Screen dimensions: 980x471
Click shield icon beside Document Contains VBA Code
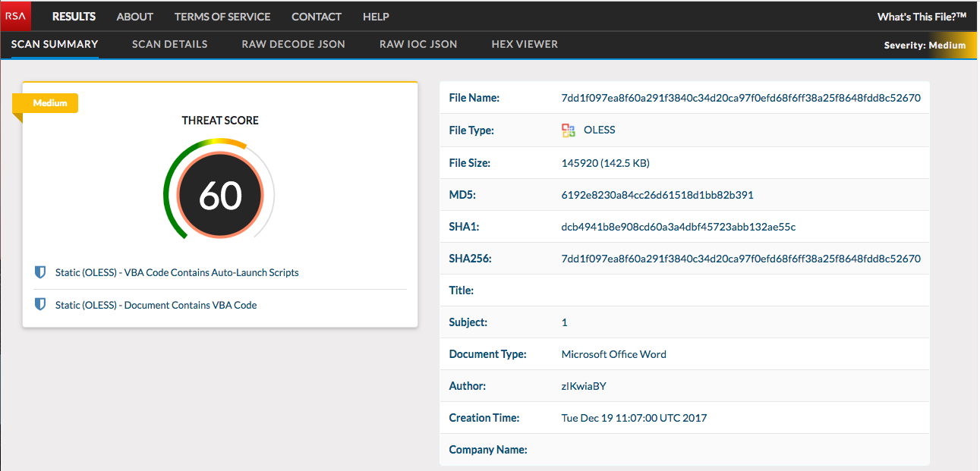click(40, 305)
